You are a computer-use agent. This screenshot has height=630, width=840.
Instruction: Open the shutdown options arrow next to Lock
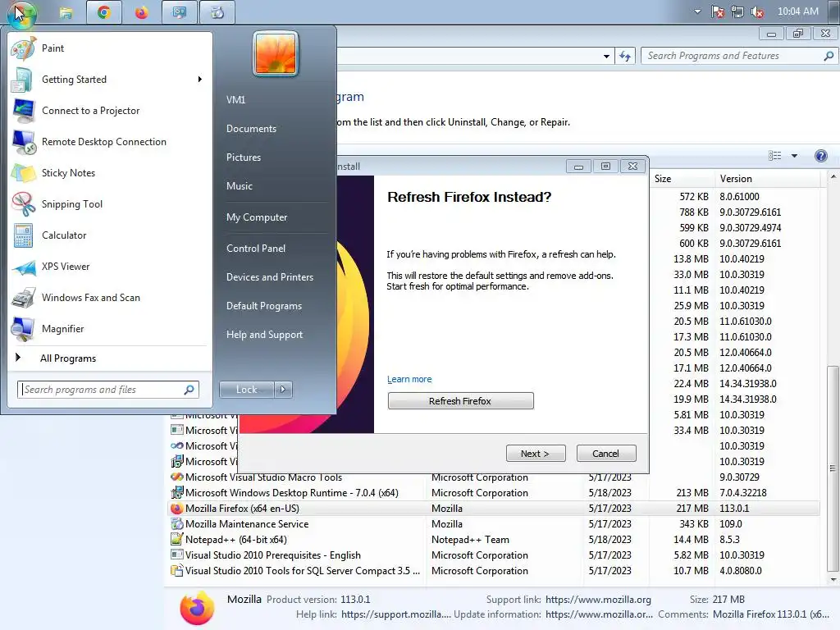pos(283,390)
